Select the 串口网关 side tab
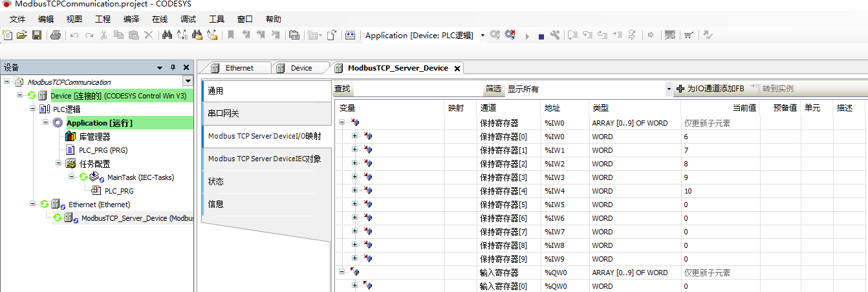Image resolution: width=868 pixels, height=292 pixels. click(266, 113)
